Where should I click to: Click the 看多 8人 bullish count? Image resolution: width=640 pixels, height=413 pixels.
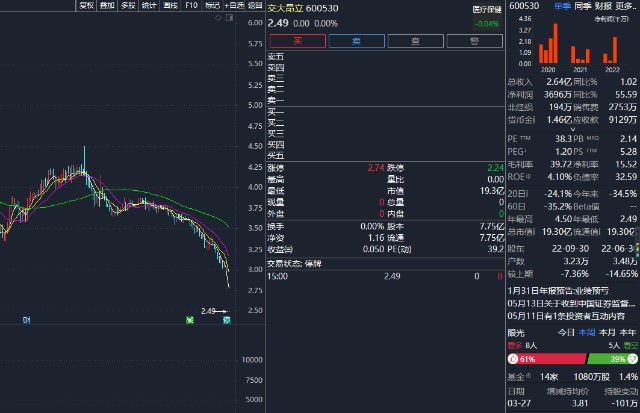(522, 345)
